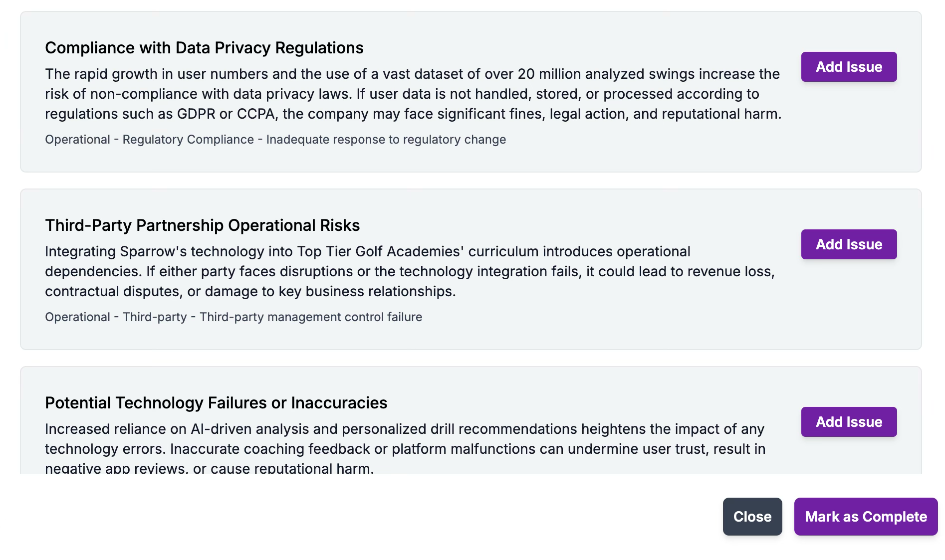Click 'Third-party management control failure' label
Viewport: 945px width, 560px height.
point(311,317)
